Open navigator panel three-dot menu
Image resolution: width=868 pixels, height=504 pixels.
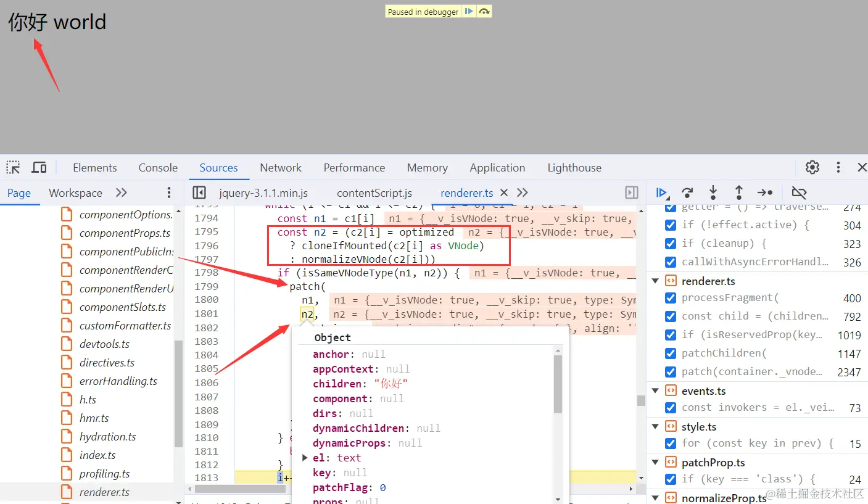(168, 192)
